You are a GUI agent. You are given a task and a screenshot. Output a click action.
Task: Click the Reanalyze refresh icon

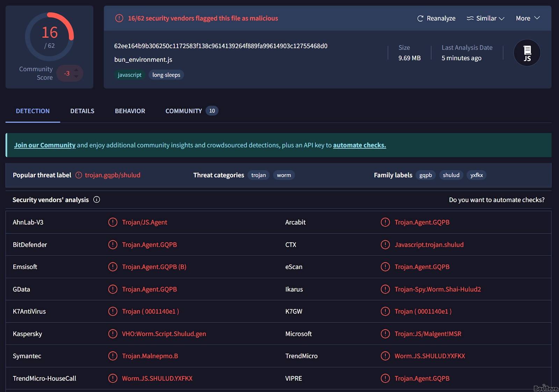[420, 19]
